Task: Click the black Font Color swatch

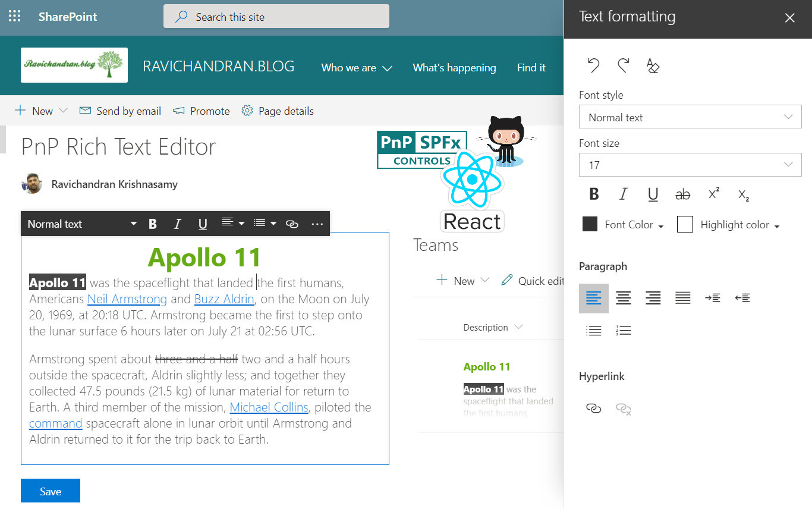Action: coord(590,224)
